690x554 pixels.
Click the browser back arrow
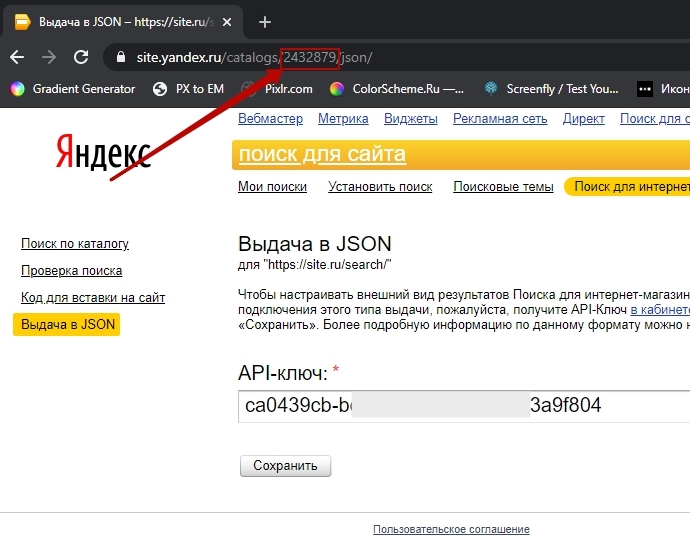(x=17, y=57)
